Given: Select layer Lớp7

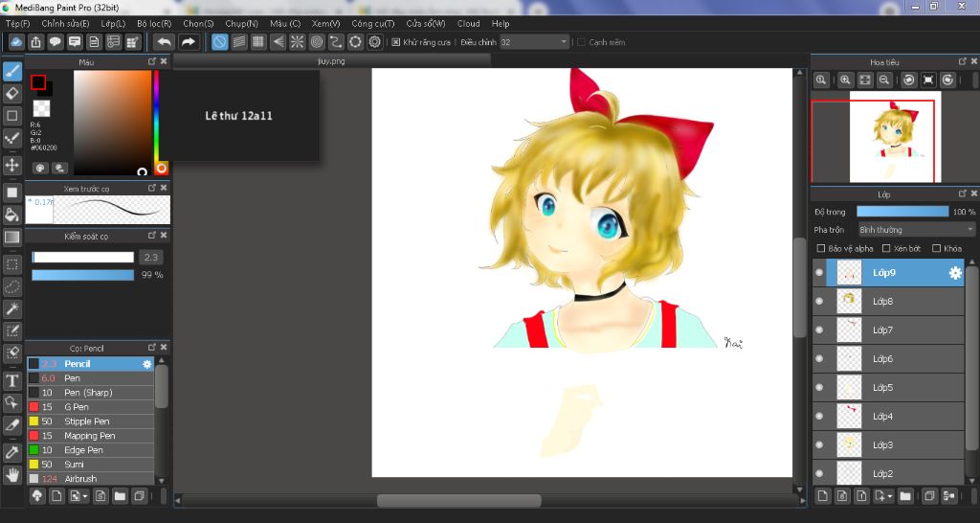Looking at the screenshot, I should tap(889, 330).
